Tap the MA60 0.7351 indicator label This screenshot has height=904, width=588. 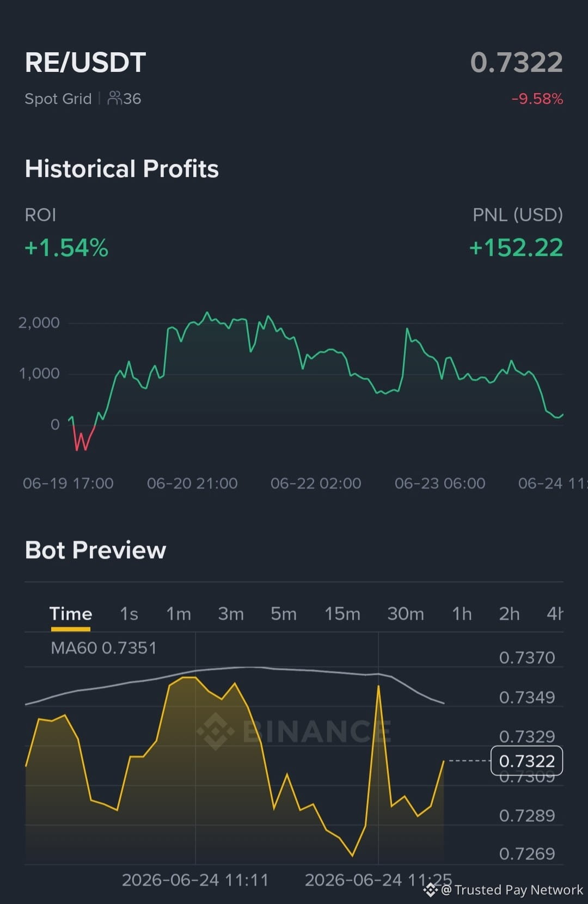click(x=103, y=648)
